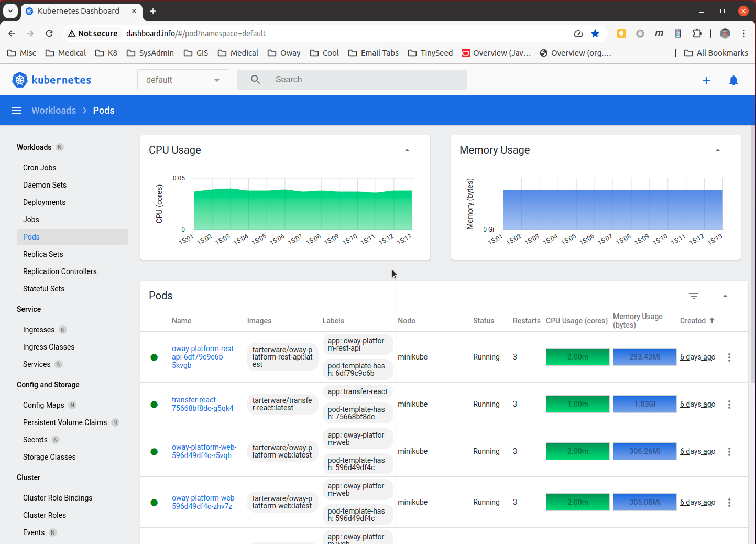Open the oway-platform-web-596d49df4c-zhv7z pod link

pyautogui.click(x=204, y=502)
